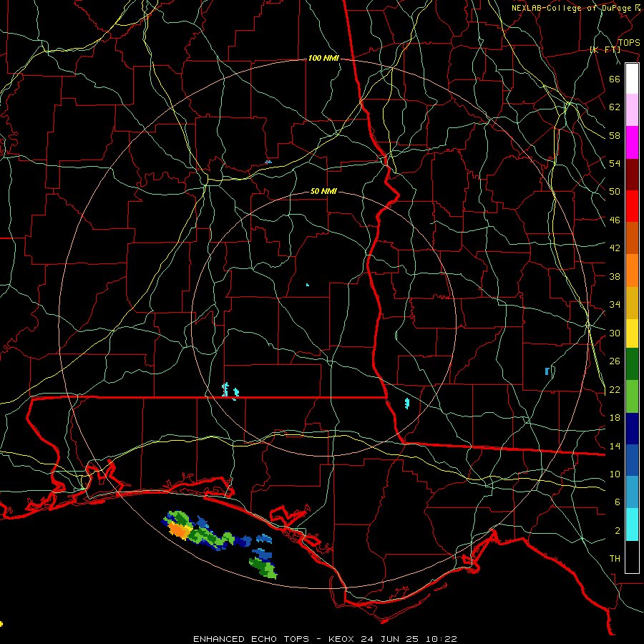
Task: Click the 42 legend value
Action: (x=615, y=248)
